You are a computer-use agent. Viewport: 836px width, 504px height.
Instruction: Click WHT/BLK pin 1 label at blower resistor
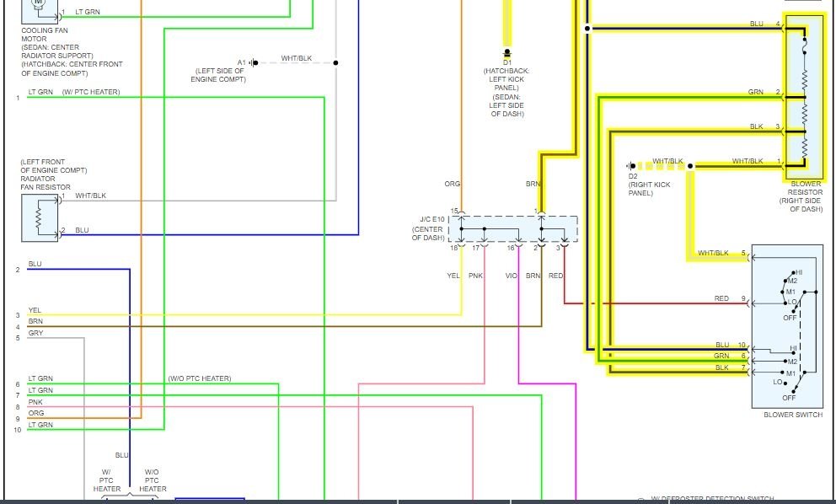tap(748, 160)
